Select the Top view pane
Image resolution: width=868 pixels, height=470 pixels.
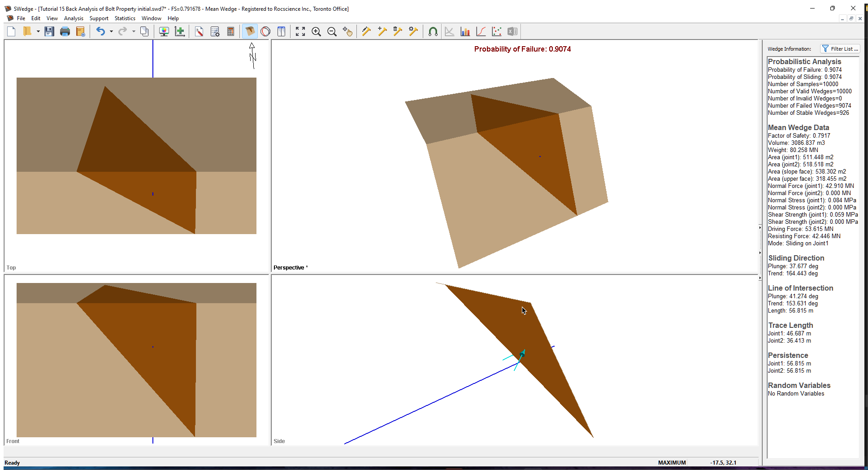(x=136, y=156)
